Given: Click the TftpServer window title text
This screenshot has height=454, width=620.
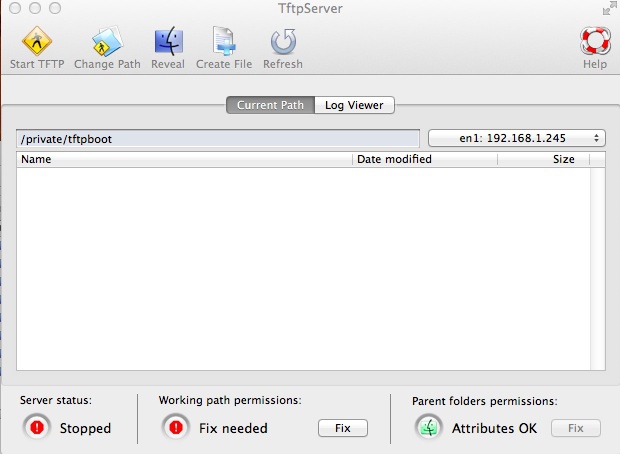Looking at the screenshot, I should point(310,9).
